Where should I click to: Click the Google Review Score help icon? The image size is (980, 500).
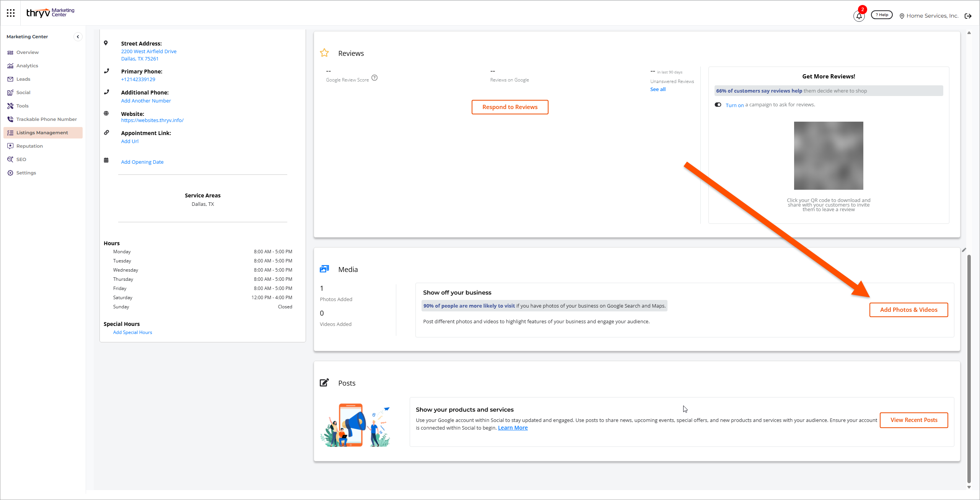pos(374,78)
